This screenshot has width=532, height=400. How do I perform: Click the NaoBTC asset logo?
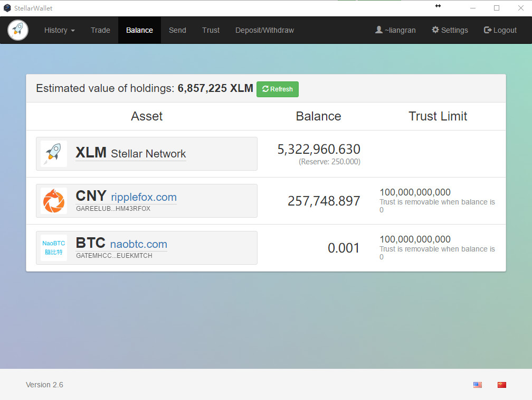tap(54, 248)
